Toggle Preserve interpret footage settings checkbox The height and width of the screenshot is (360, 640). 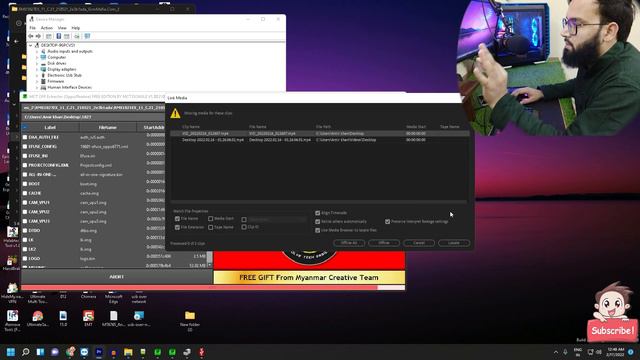[x=387, y=222]
